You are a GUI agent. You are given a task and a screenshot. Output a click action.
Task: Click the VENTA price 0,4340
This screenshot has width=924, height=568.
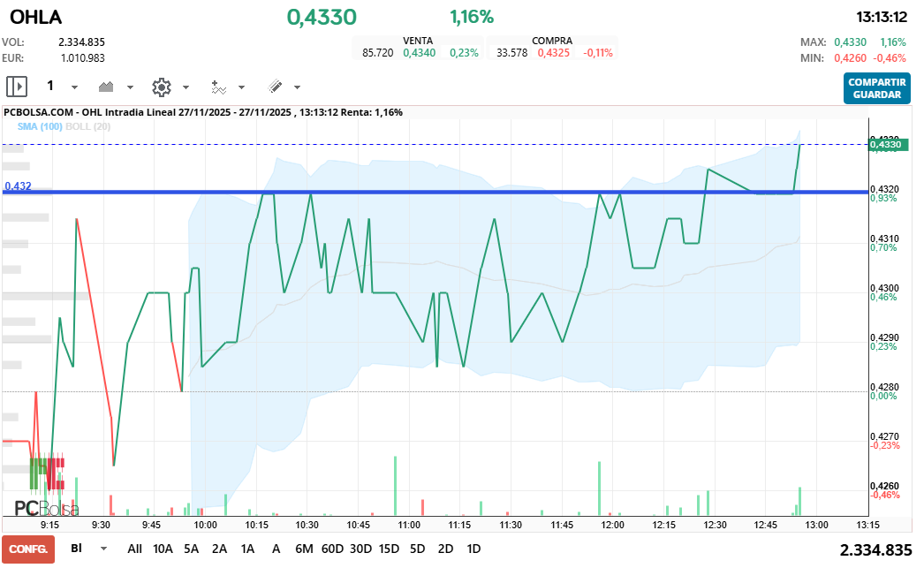click(x=418, y=53)
